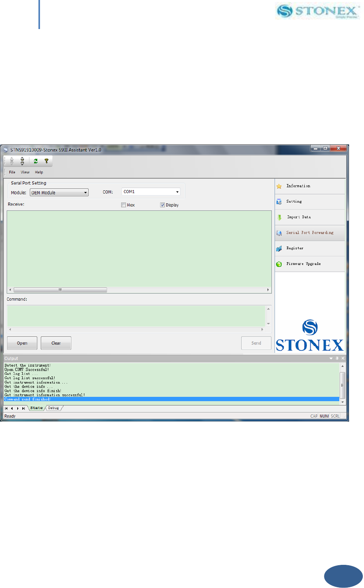The image size is (364, 588).
Task: Open the Import Data page
Action: pyautogui.click(x=310, y=217)
